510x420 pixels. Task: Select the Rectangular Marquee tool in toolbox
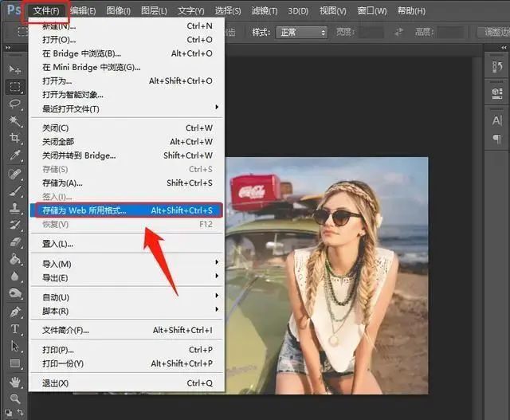click(x=15, y=87)
